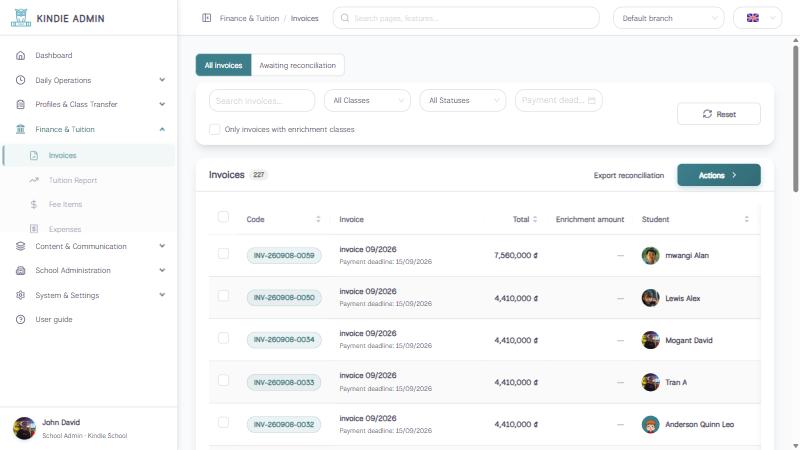Select invoice INV-260908-0059 checkbox

223,254
